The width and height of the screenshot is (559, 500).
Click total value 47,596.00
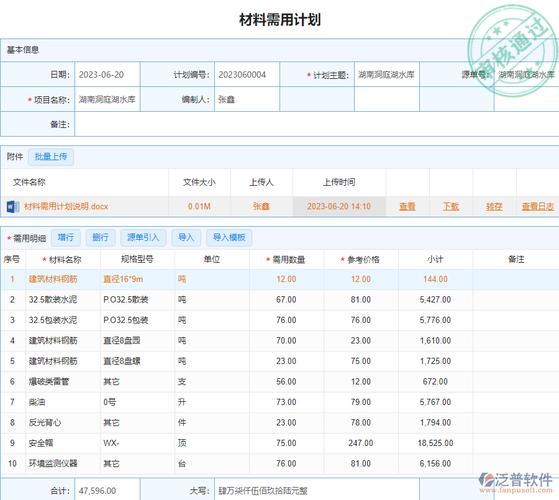(x=97, y=491)
